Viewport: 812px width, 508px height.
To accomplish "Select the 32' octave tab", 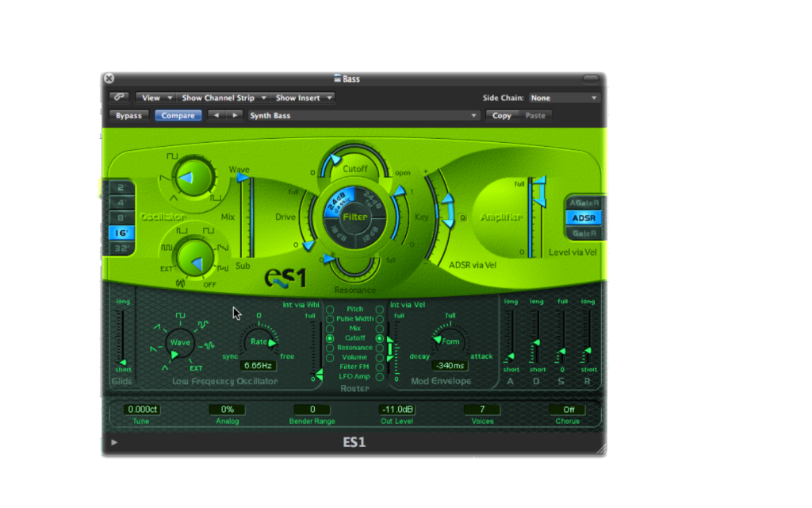I will pyautogui.click(x=121, y=248).
